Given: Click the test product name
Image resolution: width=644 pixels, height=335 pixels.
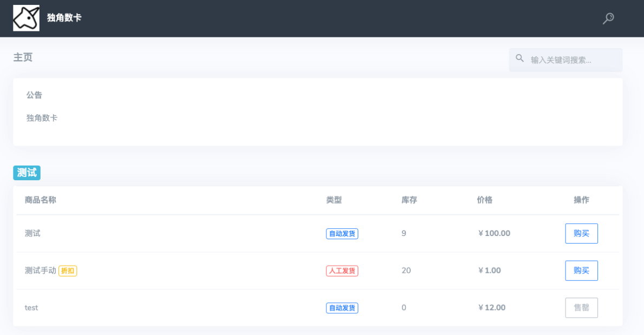Looking at the screenshot, I should (31, 307).
